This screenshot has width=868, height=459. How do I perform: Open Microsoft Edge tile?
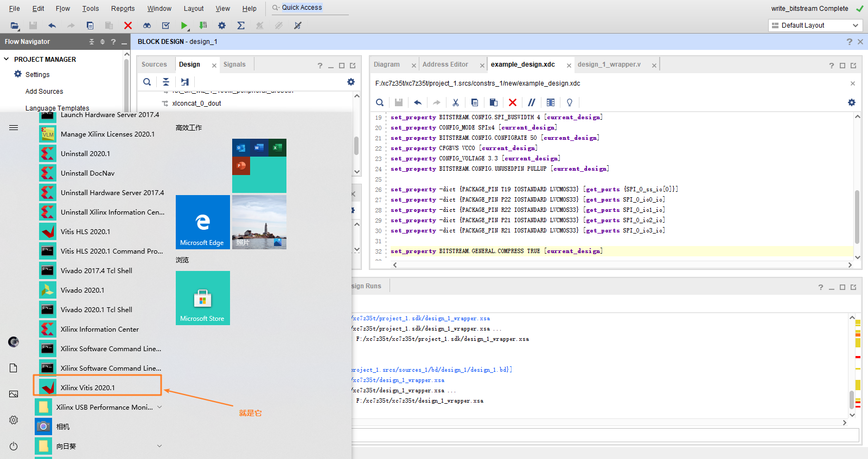[203, 222]
